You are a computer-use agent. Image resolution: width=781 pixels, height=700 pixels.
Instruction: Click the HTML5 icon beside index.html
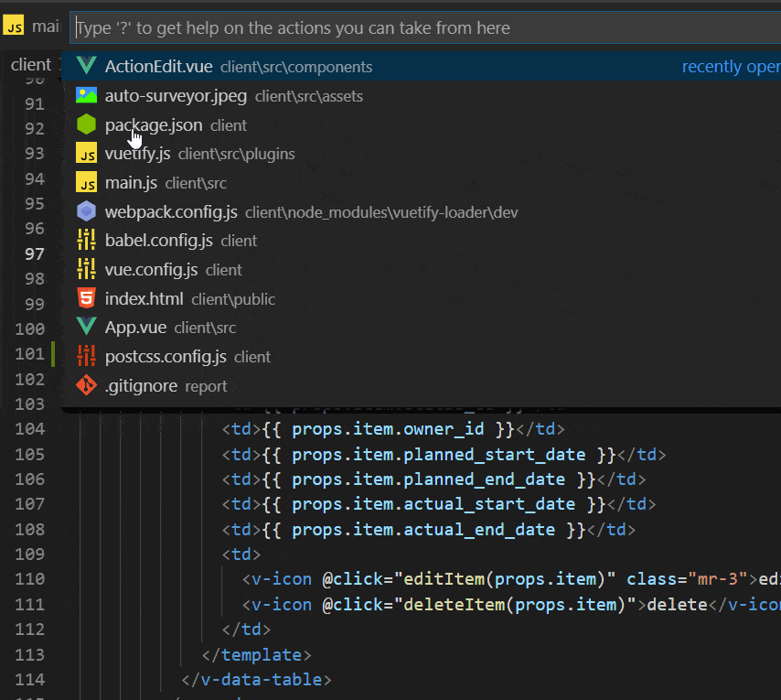[87, 298]
